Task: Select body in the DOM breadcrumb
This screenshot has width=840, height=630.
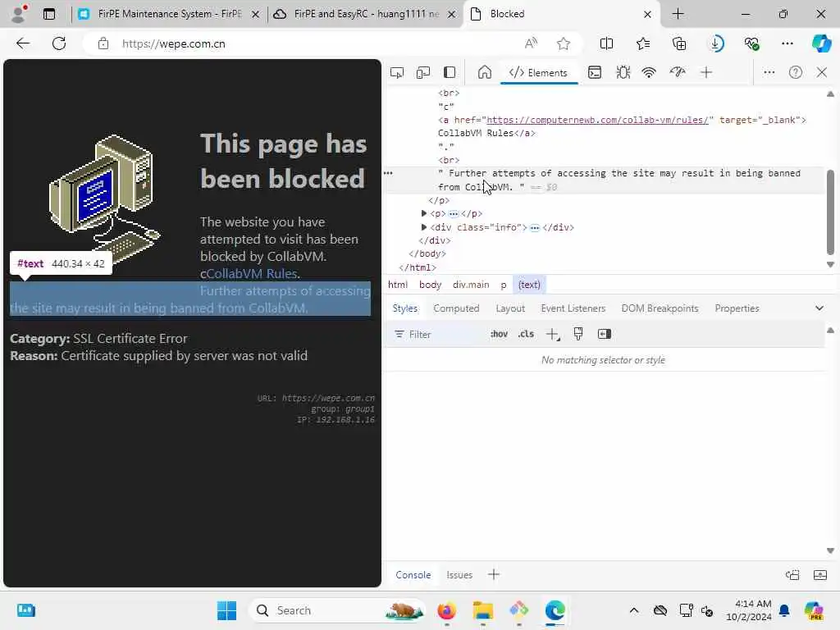Action: [x=430, y=285]
